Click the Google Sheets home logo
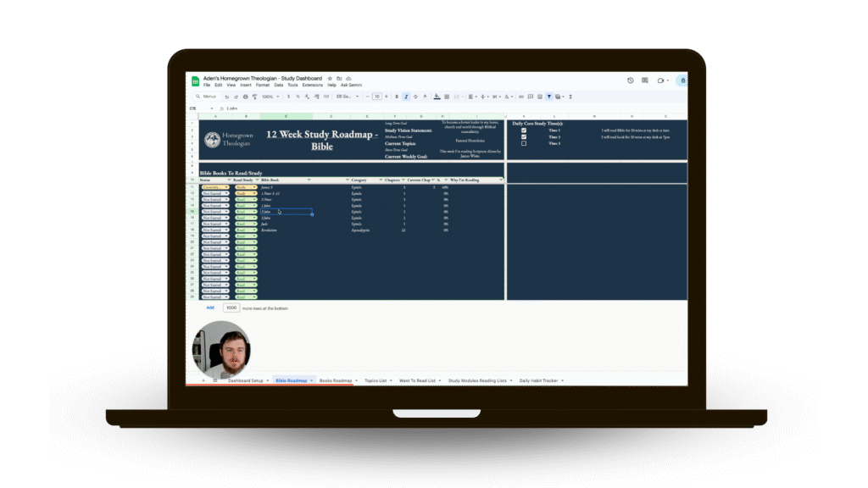Screen dimensions: 868x488 (195, 81)
